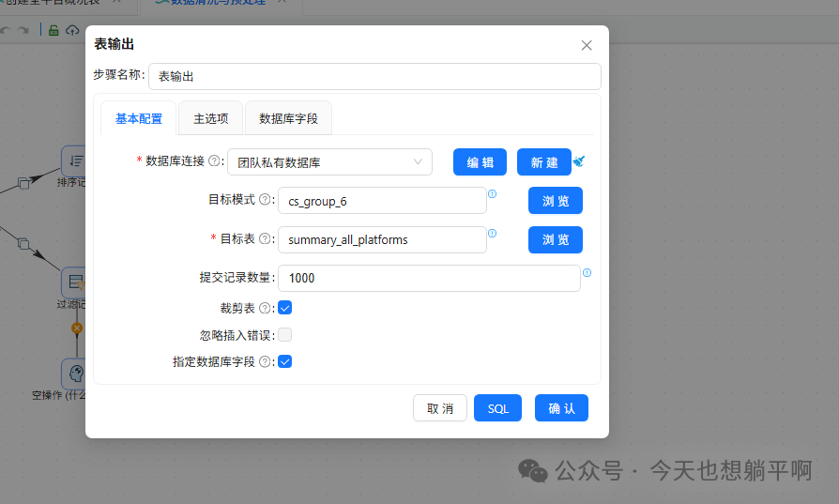Click the help icon next to 指定数据库字段
Image resolution: width=839 pixels, height=504 pixels.
point(265,361)
